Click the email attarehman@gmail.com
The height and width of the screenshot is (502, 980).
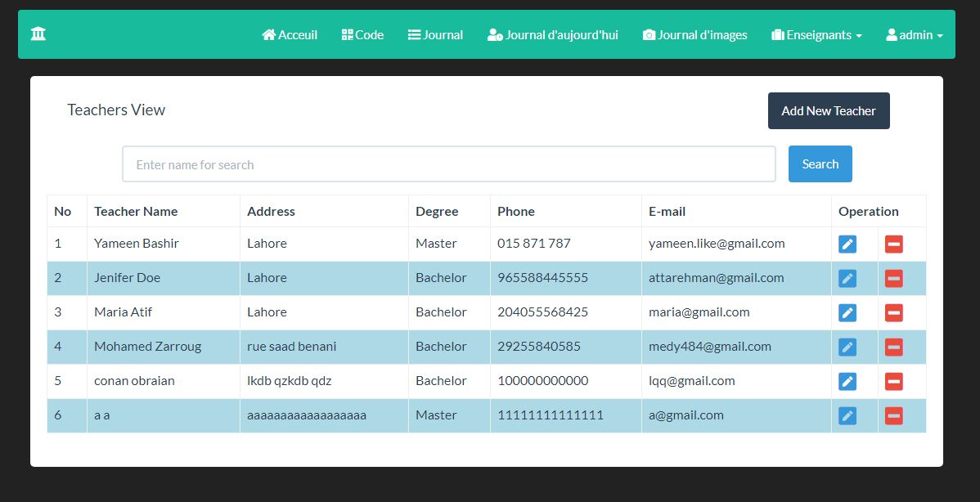[x=717, y=278]
